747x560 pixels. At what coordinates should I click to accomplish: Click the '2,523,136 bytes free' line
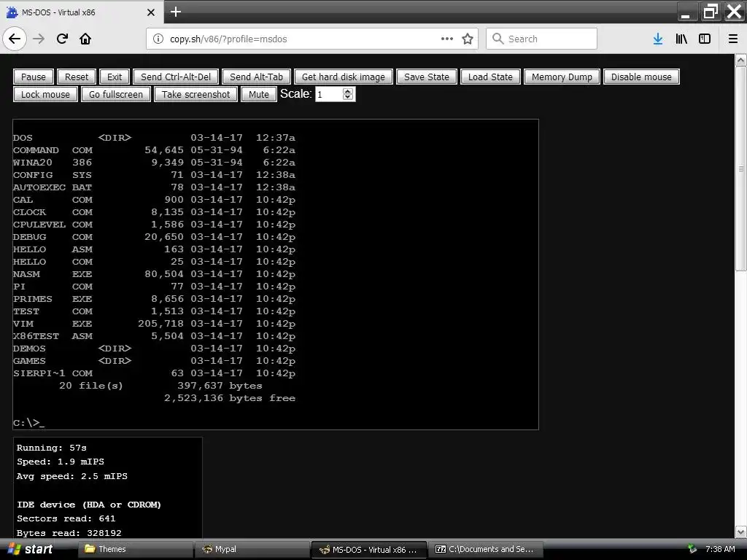230,398
